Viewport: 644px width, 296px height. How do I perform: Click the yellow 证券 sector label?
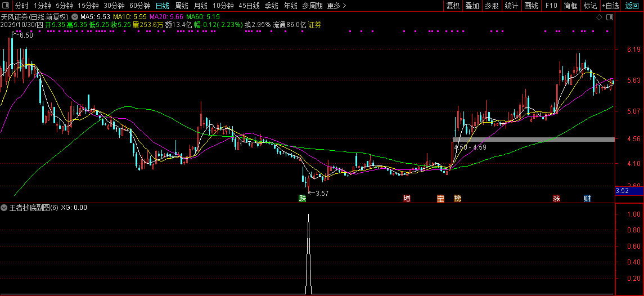tap(314, 25)
